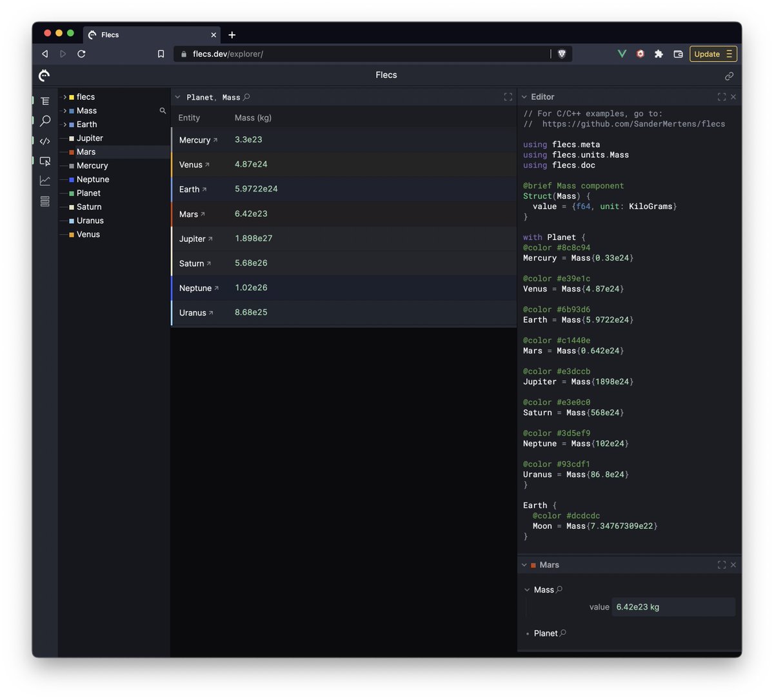The height and width of the screenshot is (700, 774).
Task: Select Uranus in entity tree
Action: tap(90, 221)
